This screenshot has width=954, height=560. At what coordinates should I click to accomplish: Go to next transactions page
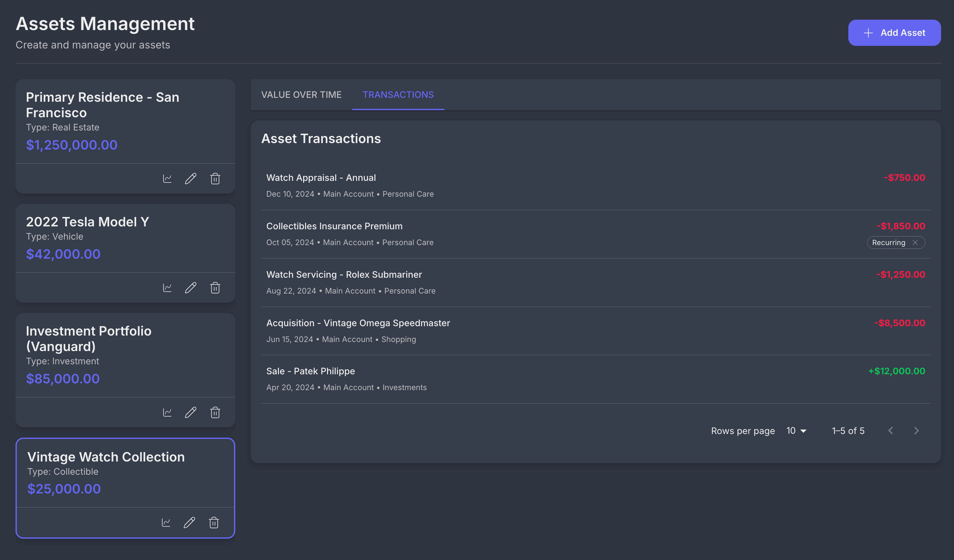point(916,430)
